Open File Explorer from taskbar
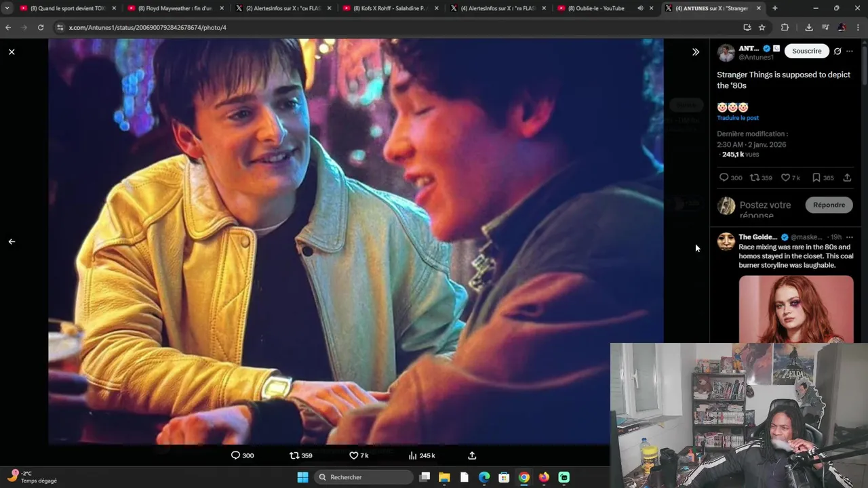 tap(444, 477)
